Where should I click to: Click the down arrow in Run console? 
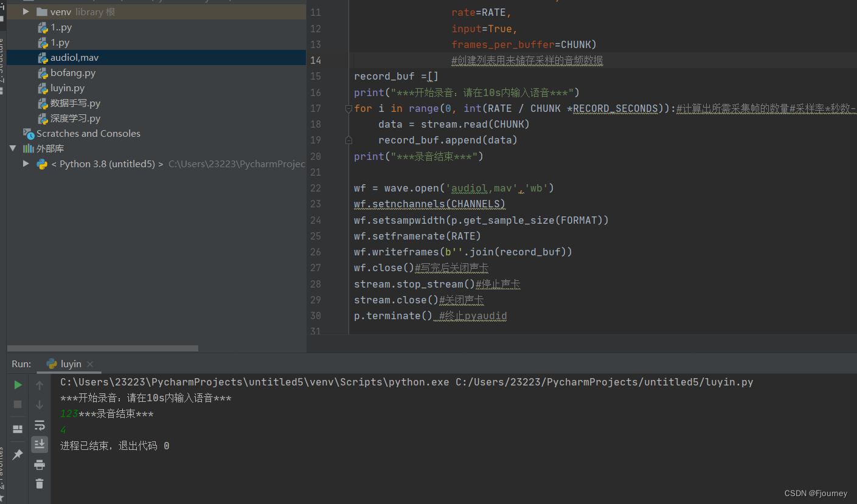[x=40, y=404]
